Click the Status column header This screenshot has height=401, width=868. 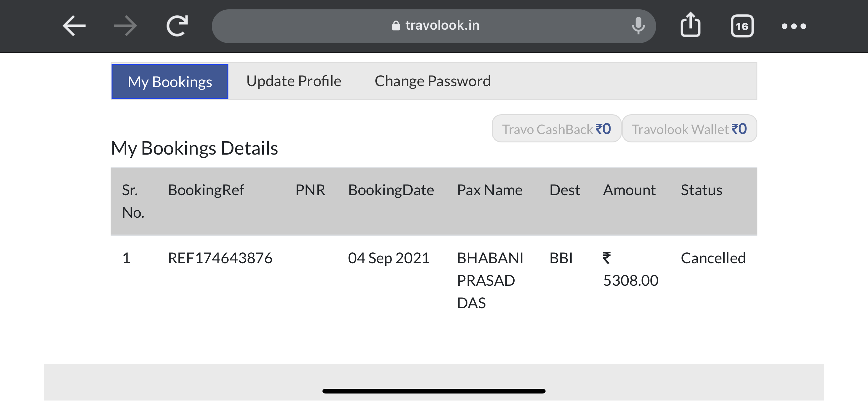click(x=701, y=190)
